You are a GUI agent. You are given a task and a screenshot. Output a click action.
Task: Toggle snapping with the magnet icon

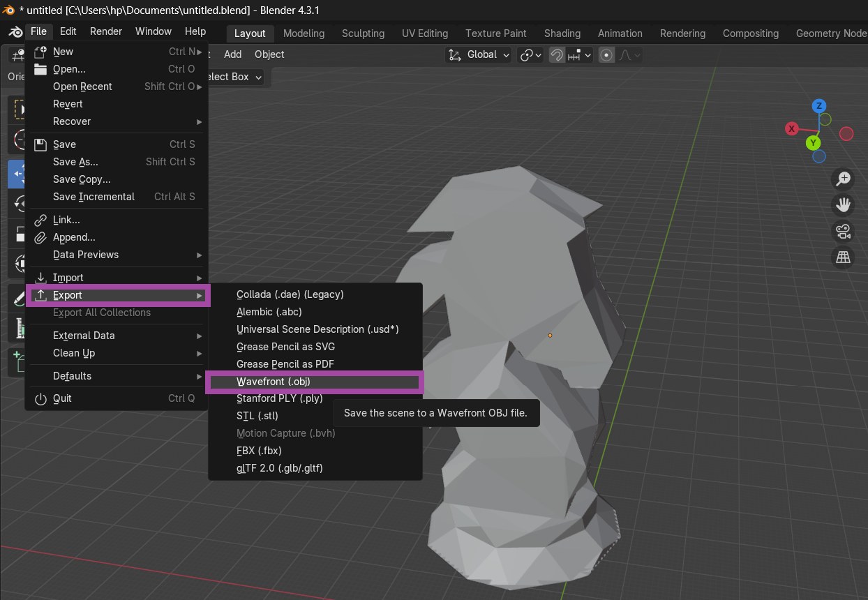[557, 55]
